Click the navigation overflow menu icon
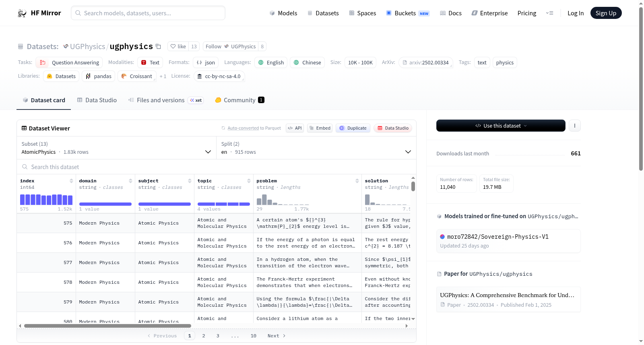Viewport: 644px width, 345px height. (549, 13)
